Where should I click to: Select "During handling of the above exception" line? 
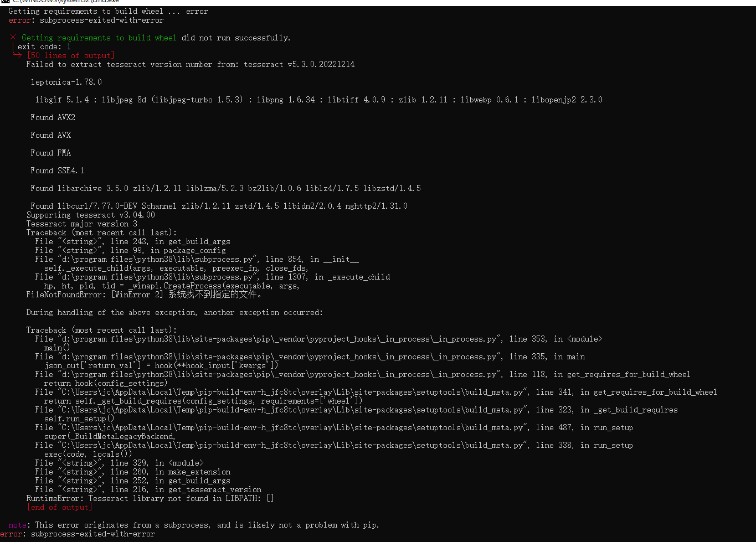pyautogui.click(x=174, y=312)
